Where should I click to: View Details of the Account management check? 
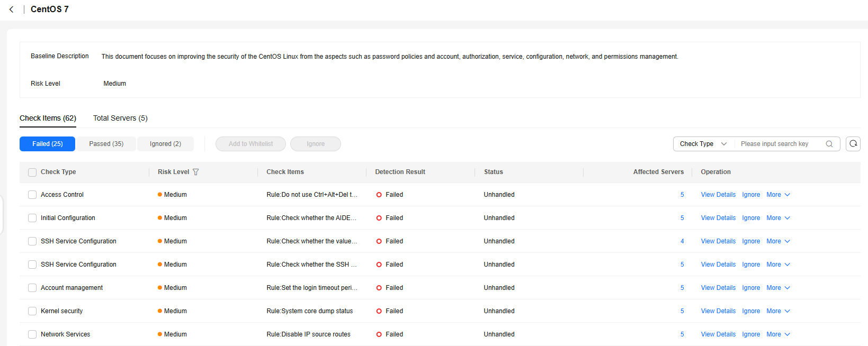[718, 288]
